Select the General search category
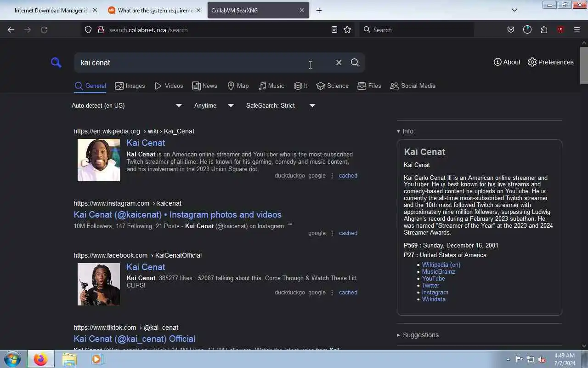This screenshot has height=368, width=588. pyautogui.click(x=90, y=86)
